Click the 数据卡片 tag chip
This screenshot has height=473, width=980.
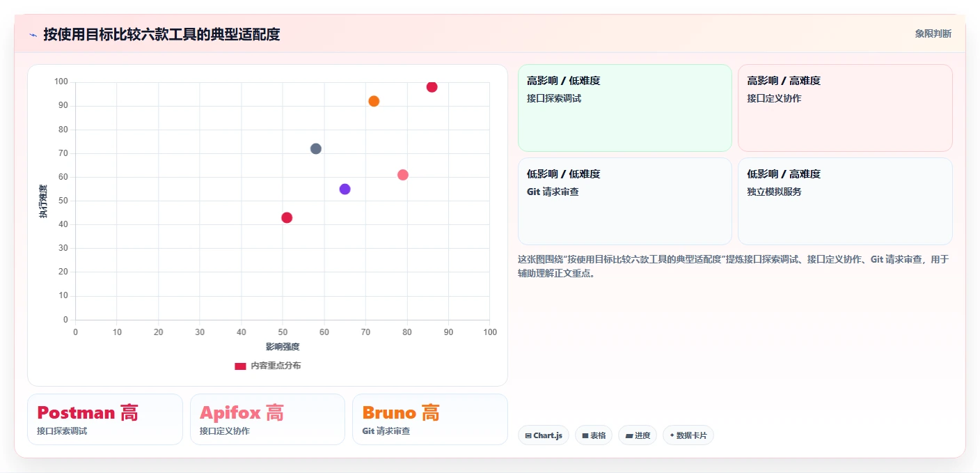[688, 435]
